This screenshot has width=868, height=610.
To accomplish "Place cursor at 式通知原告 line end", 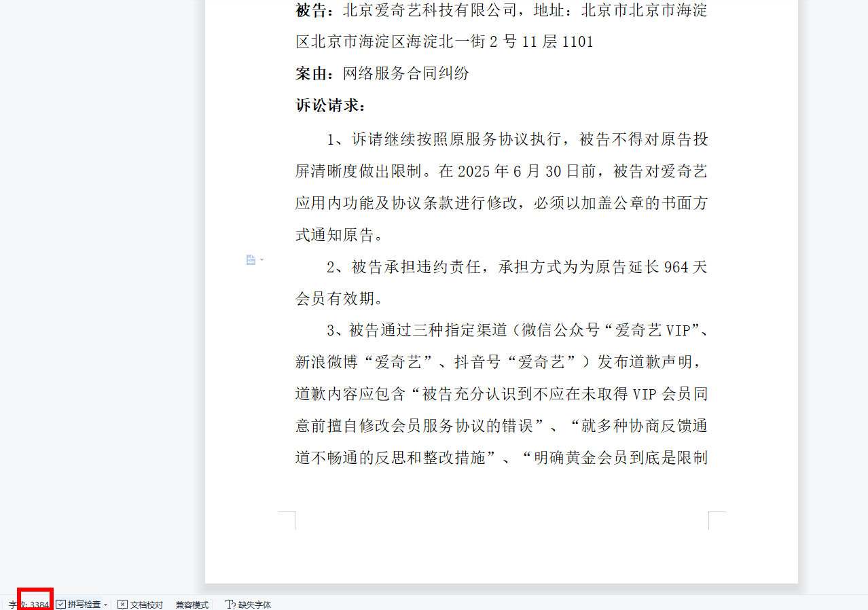I will pos(384,235).
